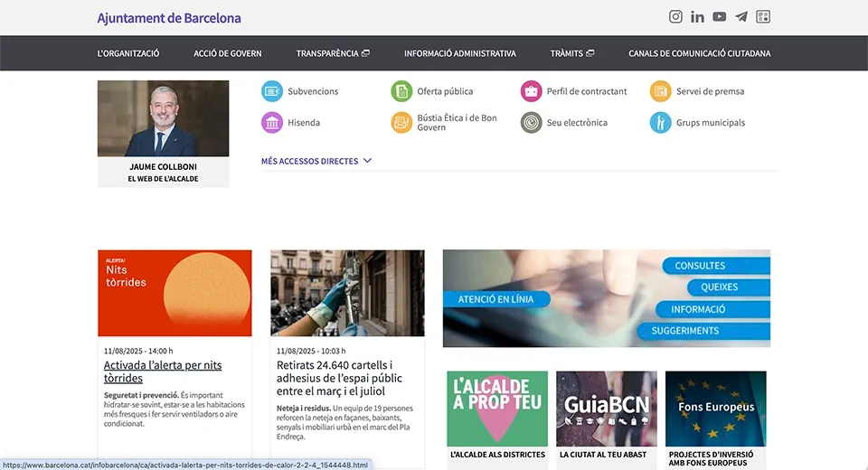Click the external-link icon beside Tràmits
The height and width of the screenshot is (470, 868).
click(x=590, y=53)
